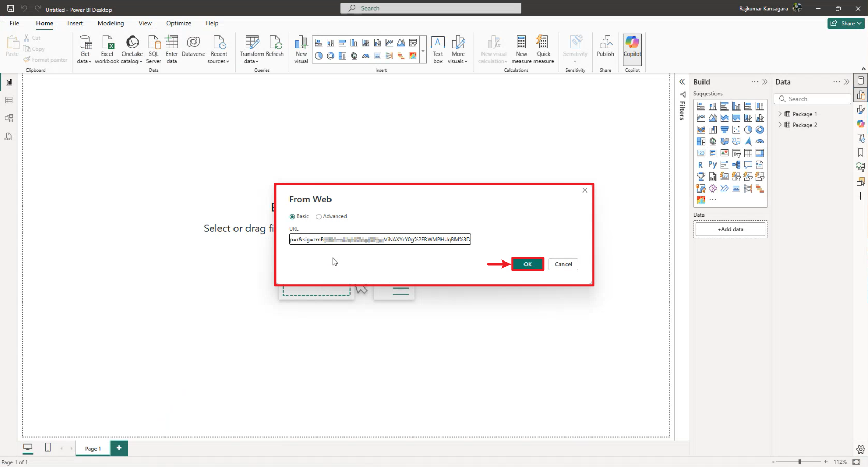Expand the Package 1 table
This screenshot has height=467, width=868.
780,114
